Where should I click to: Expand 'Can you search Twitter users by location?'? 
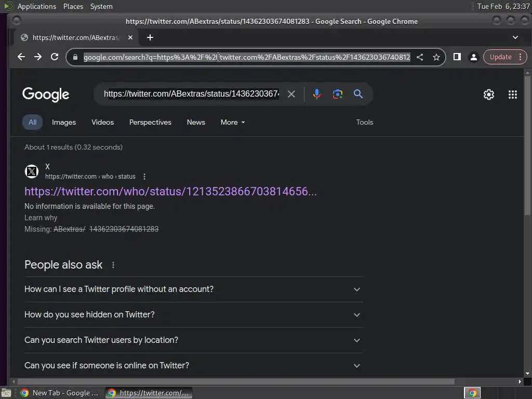(193, 340)
